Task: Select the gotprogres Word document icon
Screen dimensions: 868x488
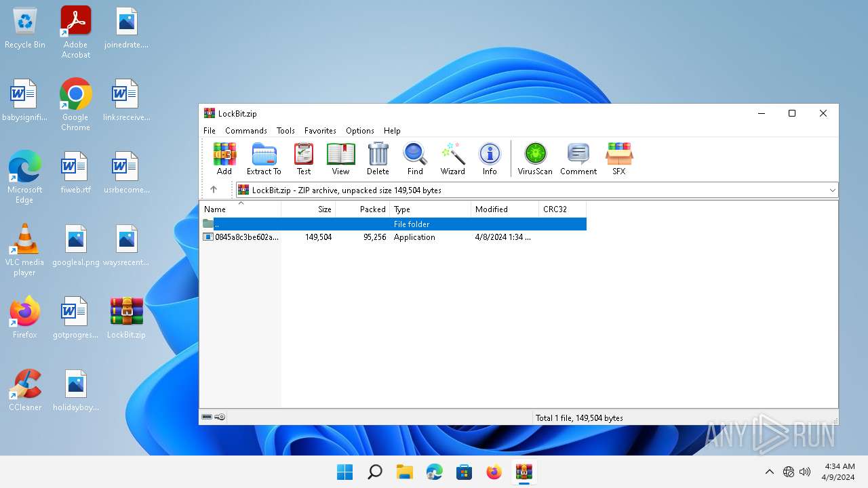Action: tap(76, 317)
